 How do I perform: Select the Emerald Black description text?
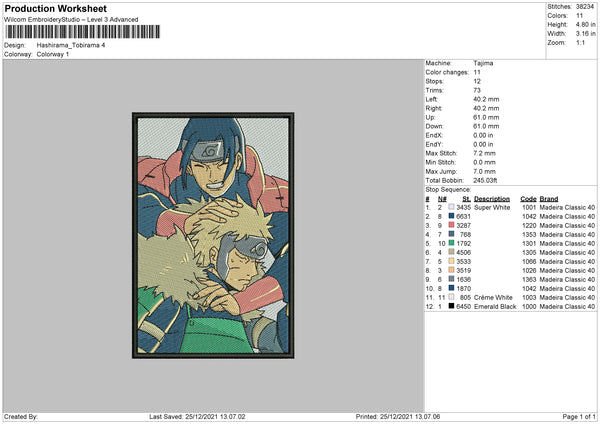click(x=495, y=307)
